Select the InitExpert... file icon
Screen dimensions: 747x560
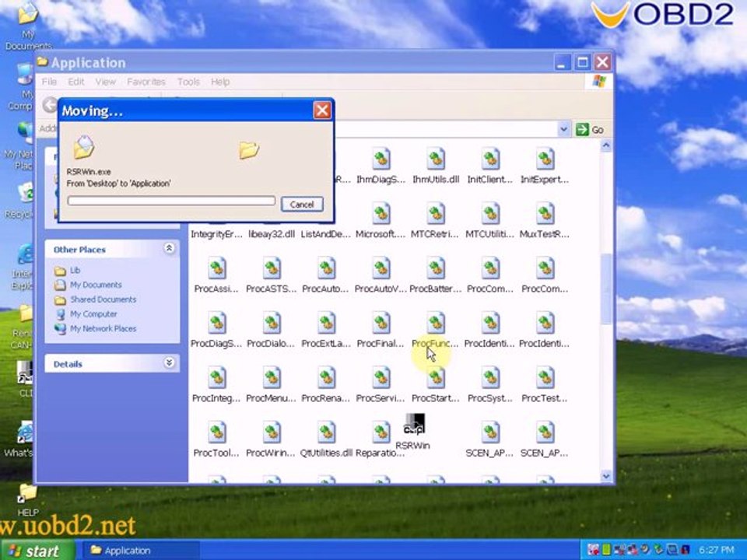click(545, 159)
